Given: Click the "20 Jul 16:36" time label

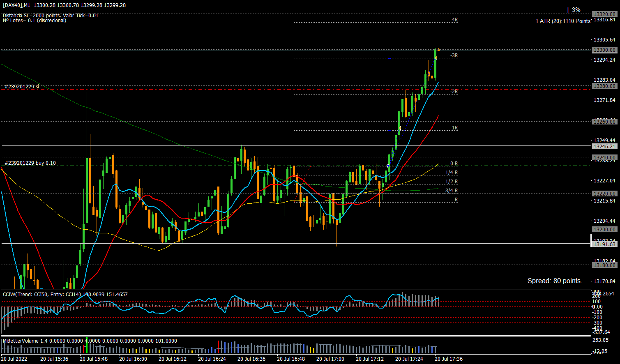Looking at the screenshot, I should (x=251, y=359).
